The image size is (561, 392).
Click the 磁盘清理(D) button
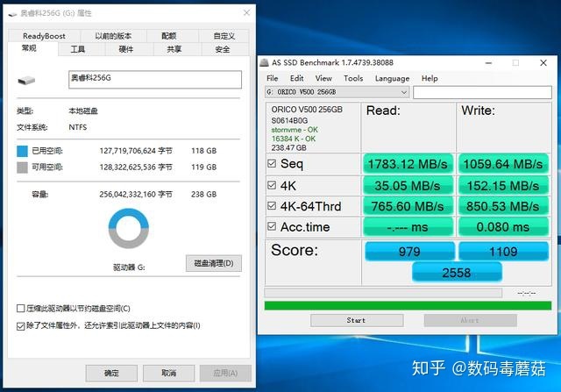coord(214,263)
